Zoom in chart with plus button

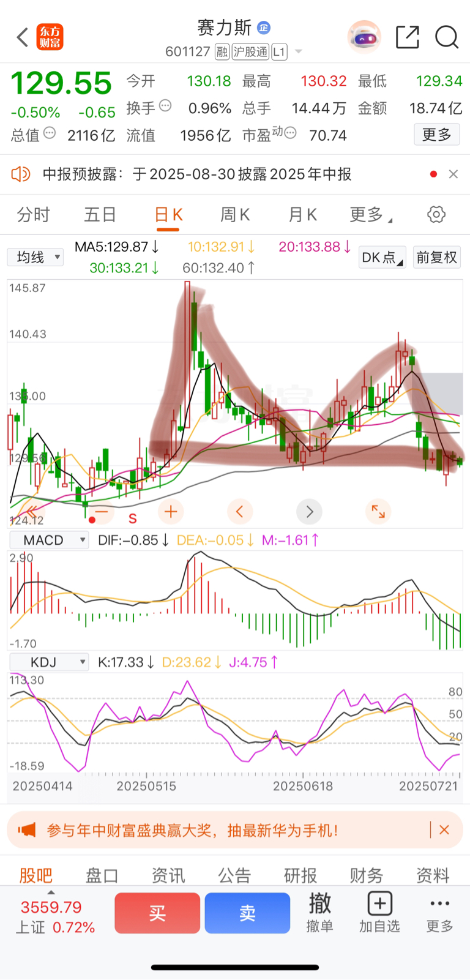[x=171, y=512]
